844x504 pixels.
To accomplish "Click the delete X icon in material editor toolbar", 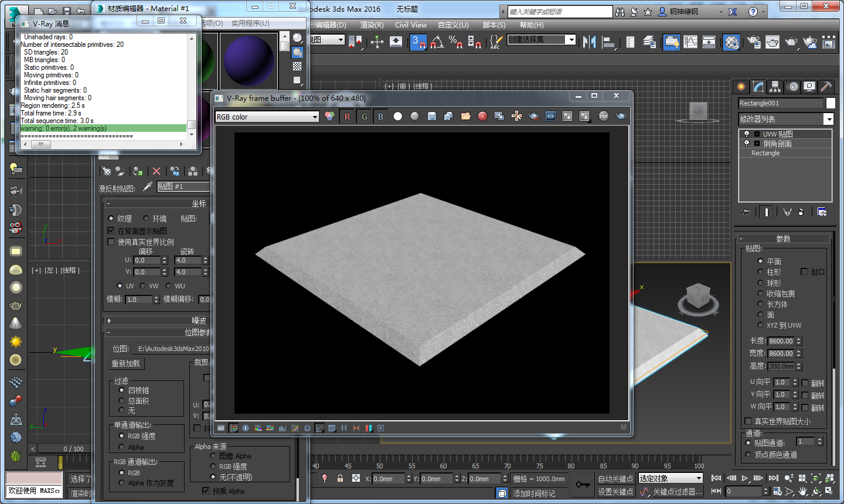I will (156, 171).
